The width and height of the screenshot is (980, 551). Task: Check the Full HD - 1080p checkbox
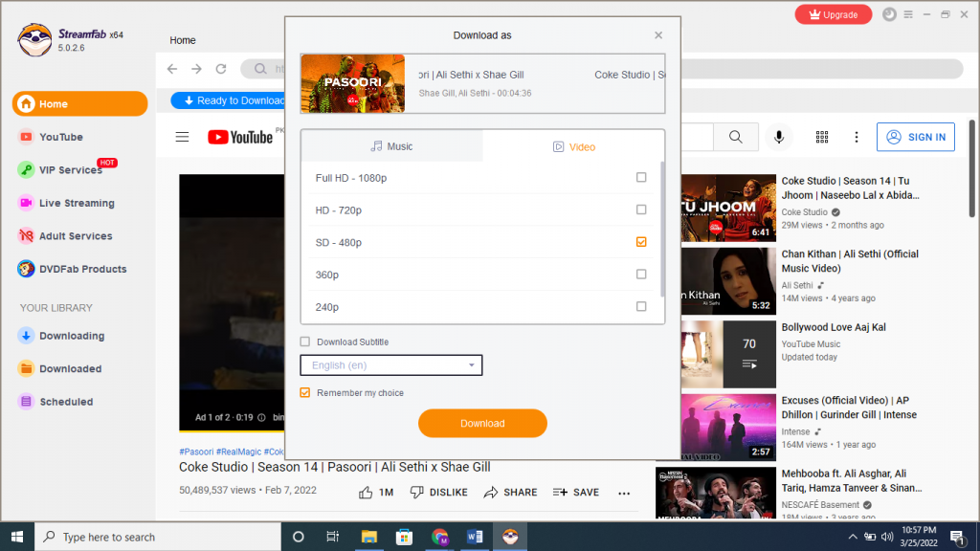[641, 177]
